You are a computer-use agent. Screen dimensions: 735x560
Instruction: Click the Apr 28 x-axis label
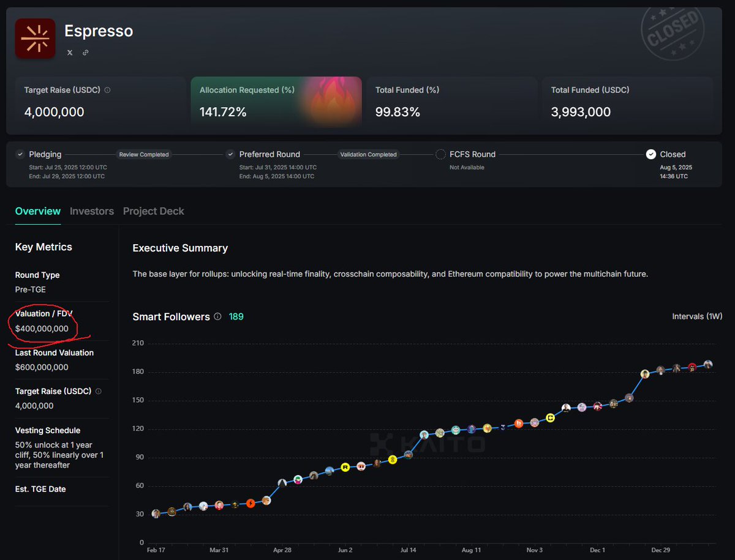282,550
